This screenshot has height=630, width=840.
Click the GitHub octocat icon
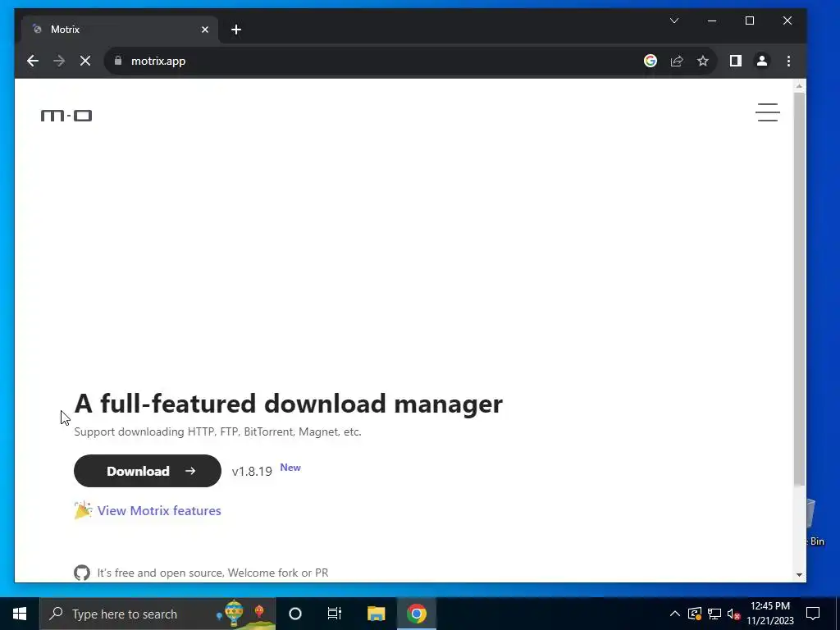(82, 573)
